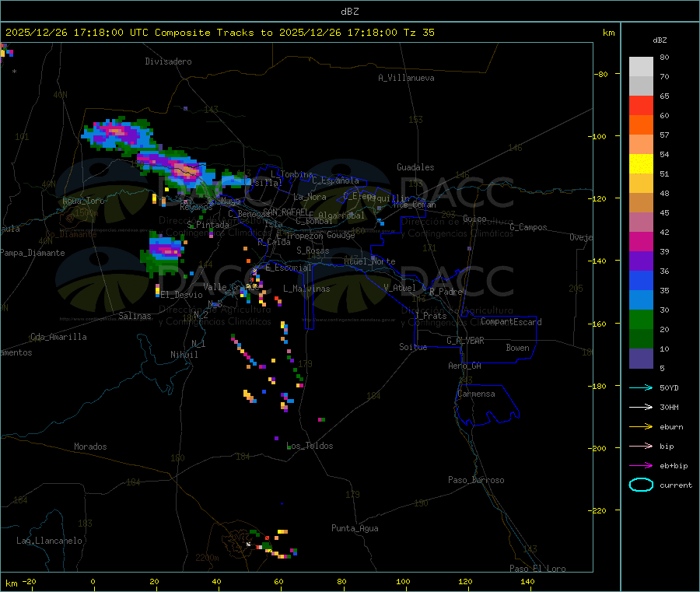Image resolution: width=700 pixels, height=592 pixels.
Task: Click the cyan 'current' ellipse legend icon
Action: click(641, 485)
